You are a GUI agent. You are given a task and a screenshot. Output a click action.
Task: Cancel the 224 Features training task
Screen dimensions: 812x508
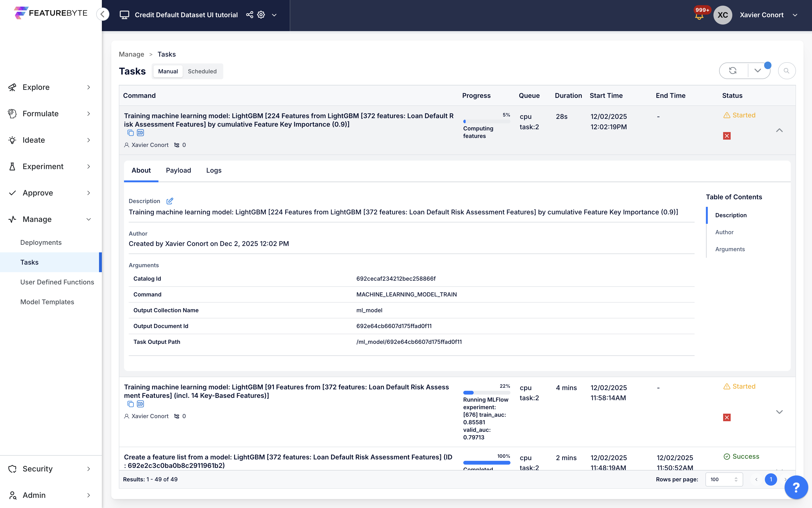click(x=727, y=136)
